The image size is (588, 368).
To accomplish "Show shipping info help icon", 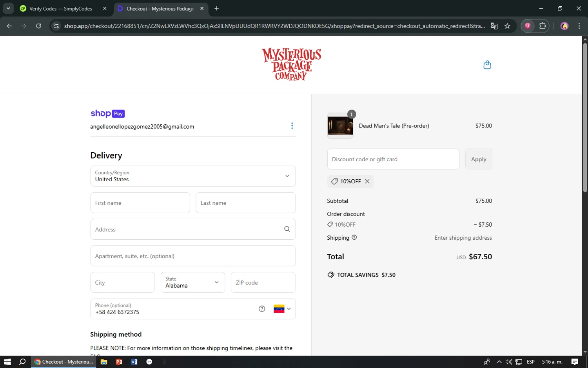I will (x=354, y=237).
